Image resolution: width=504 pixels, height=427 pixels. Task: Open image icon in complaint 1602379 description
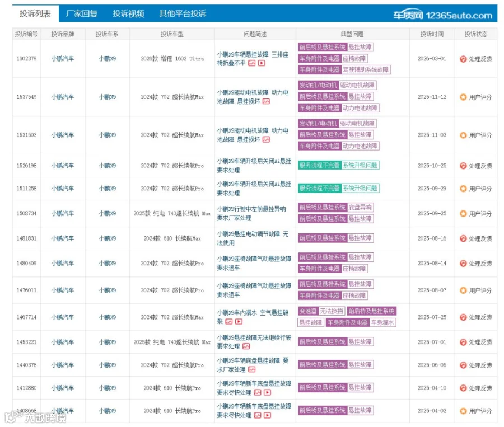(251, 63)
